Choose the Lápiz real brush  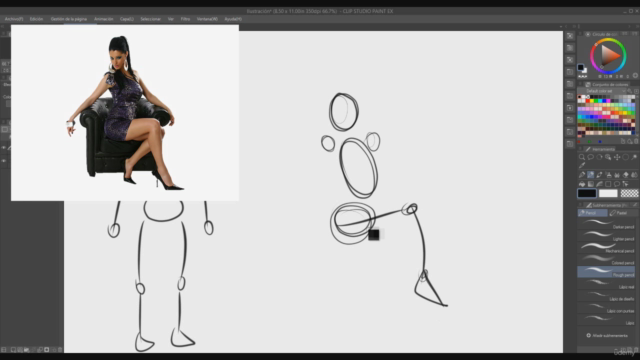tap(606, 283)
